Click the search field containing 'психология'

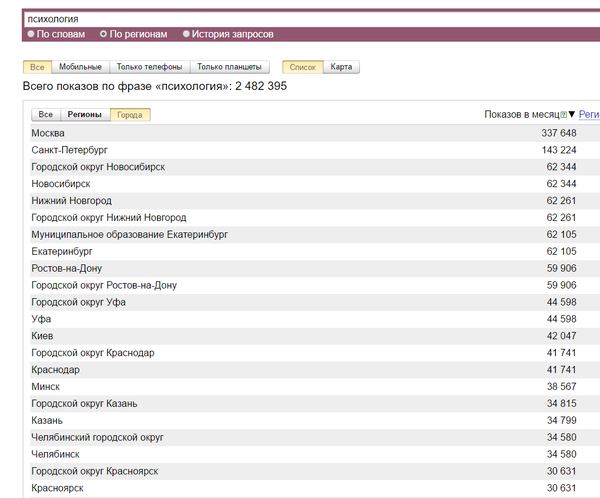(300, 19)
